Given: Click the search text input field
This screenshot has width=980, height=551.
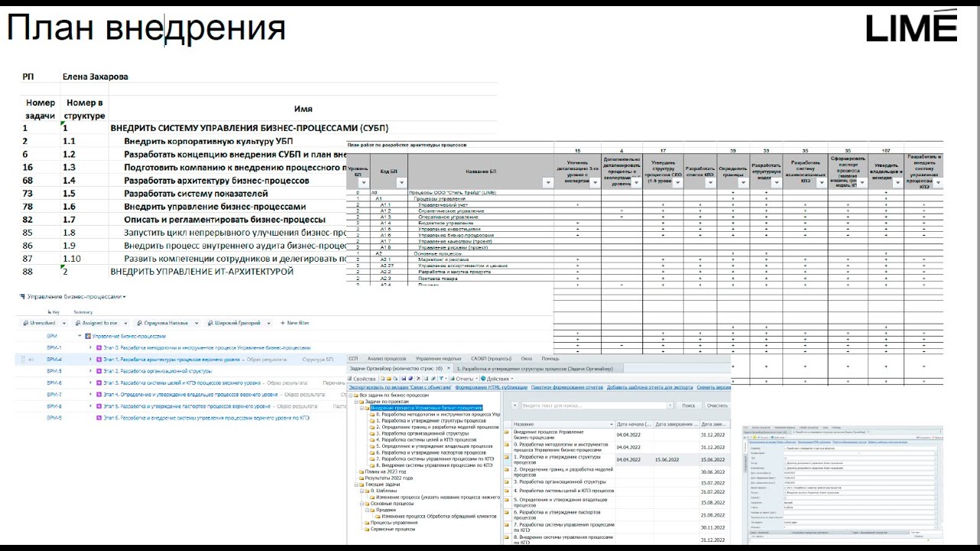Looking at the screenshot, I should (596, 406).
